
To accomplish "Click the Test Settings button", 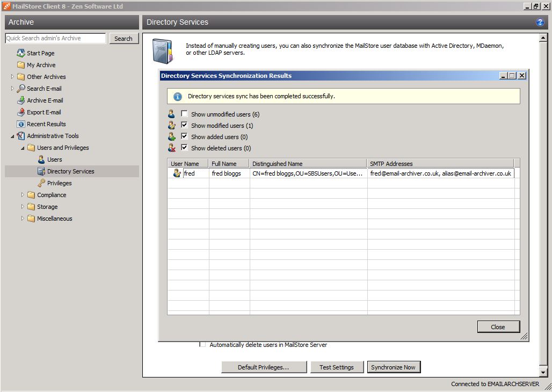I will pyautogui.click(x=337, y=367).
